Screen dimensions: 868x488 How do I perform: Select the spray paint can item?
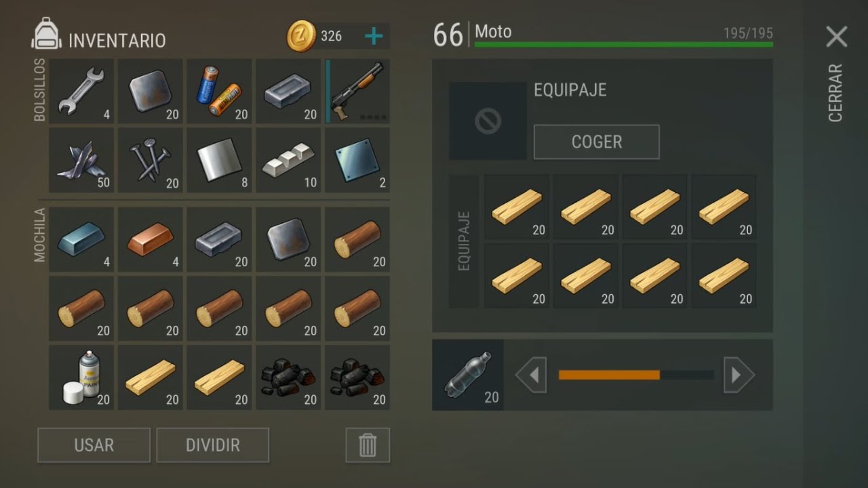click(x=81, y=378)
